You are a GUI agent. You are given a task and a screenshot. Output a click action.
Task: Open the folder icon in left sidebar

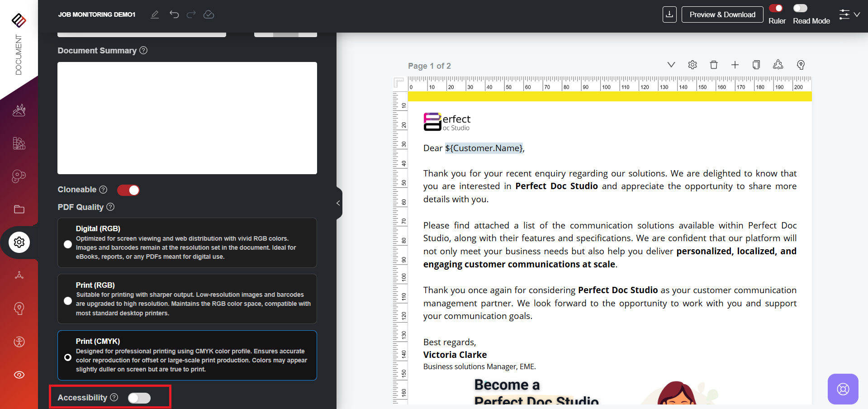pos(19,209)
